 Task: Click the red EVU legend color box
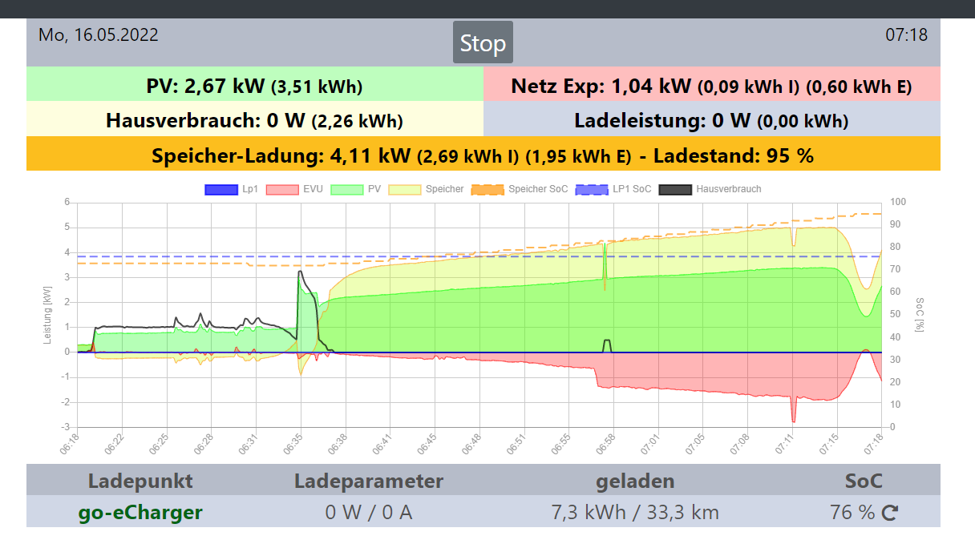point(283,190)
